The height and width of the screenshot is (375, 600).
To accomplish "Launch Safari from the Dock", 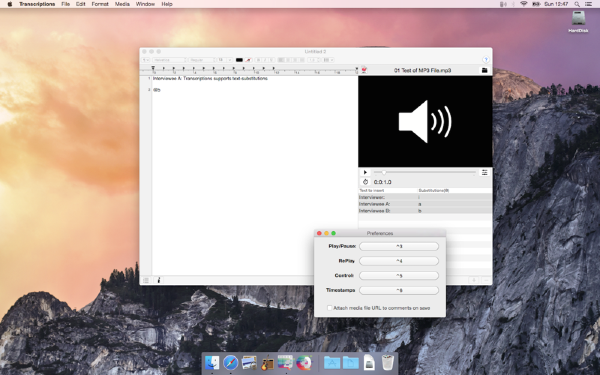I will [x=231, y=363].
